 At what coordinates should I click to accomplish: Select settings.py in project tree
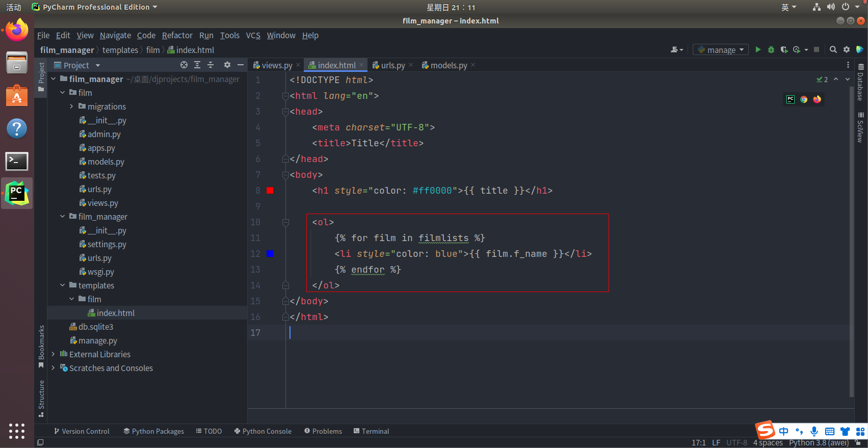coord(107,244)
